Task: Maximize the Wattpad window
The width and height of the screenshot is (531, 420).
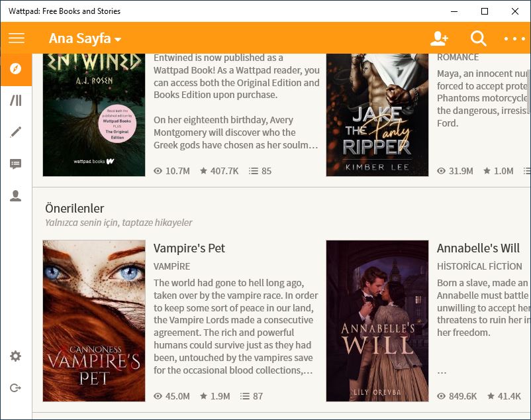Action: [x=485, y=11]
